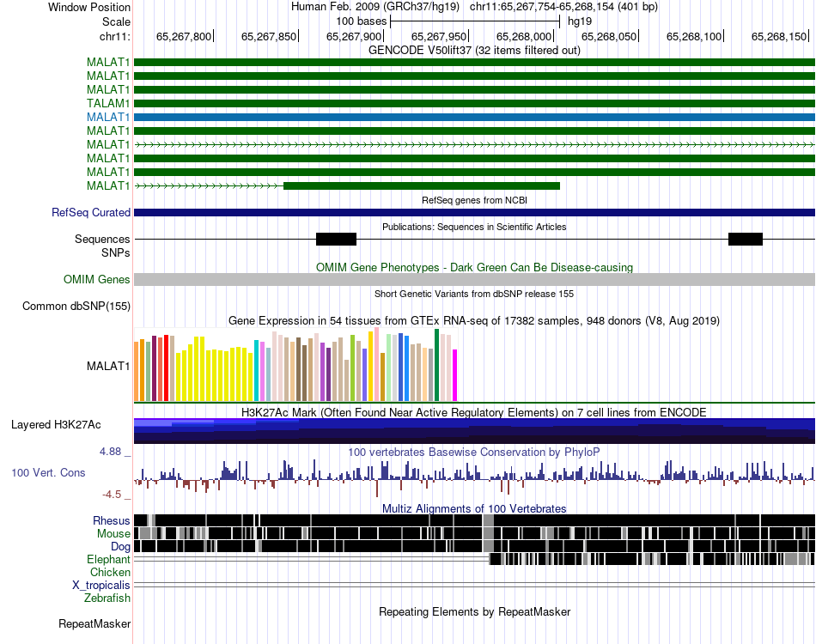
Task: Open the OMIM Gene Phenotypes title
Action: [x=474, y=267]
